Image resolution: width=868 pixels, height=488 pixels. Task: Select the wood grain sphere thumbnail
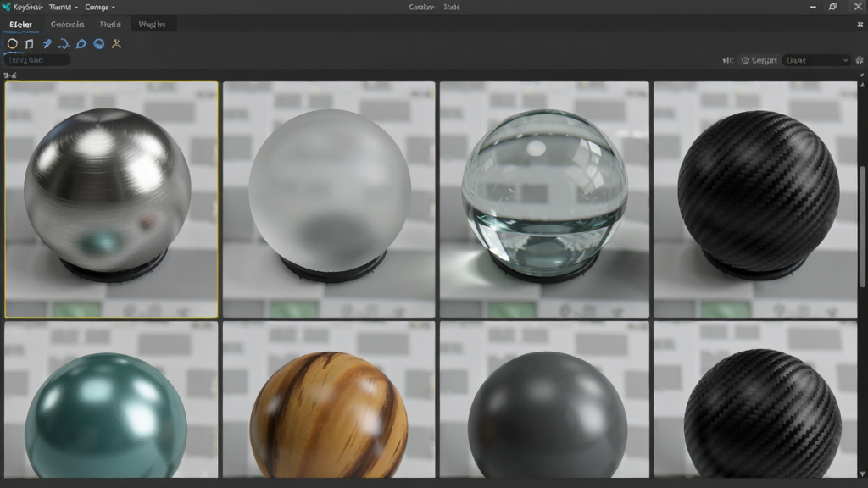(x=329, y=400)
